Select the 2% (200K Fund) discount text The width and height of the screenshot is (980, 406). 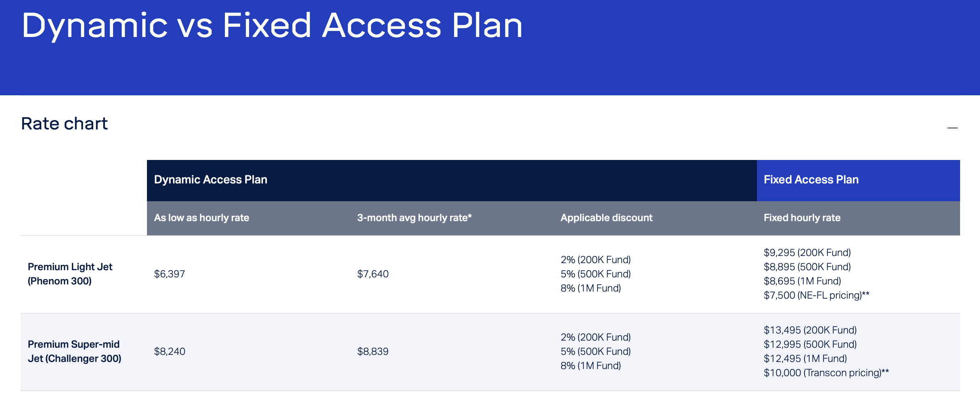click(595, 259)
